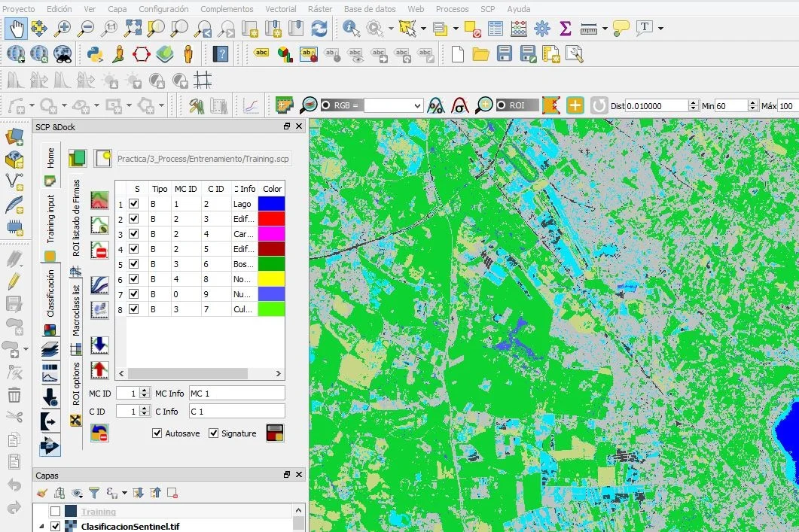Create new project blank page icon
This screenshot has height=532, width=799.
(x=458, y=54)
